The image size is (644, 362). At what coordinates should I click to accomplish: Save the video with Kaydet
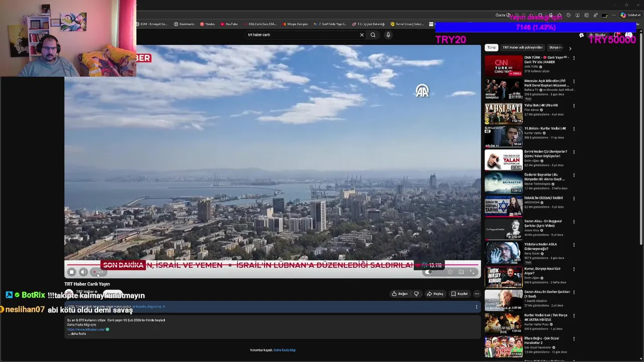pos(459,294)
